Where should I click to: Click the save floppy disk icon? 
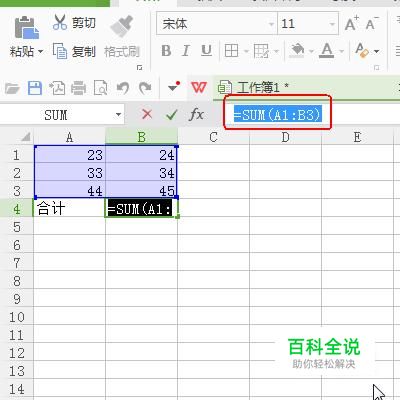point(35,88)
